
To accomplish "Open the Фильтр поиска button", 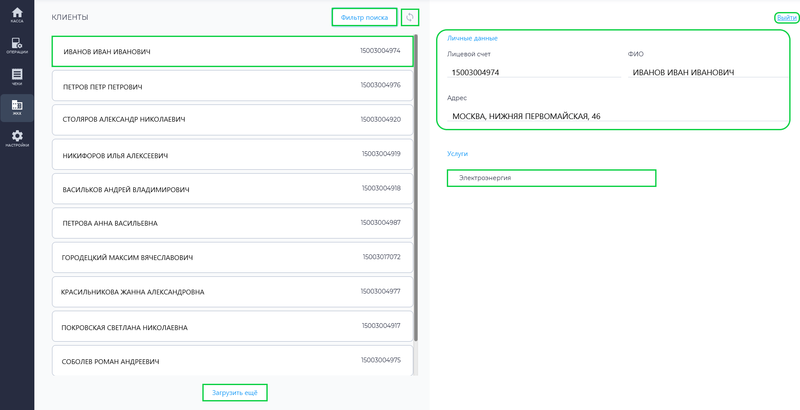I will click(x=364, y=17).
